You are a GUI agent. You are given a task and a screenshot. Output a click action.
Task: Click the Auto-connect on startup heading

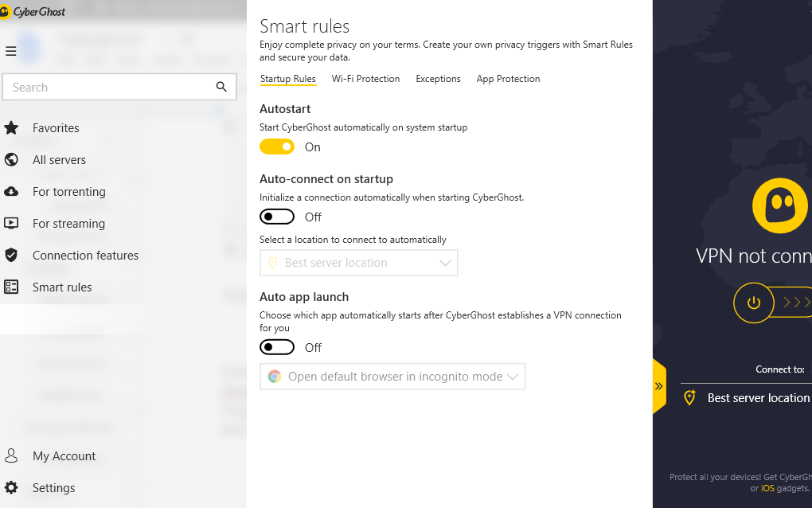click(326, 178)
